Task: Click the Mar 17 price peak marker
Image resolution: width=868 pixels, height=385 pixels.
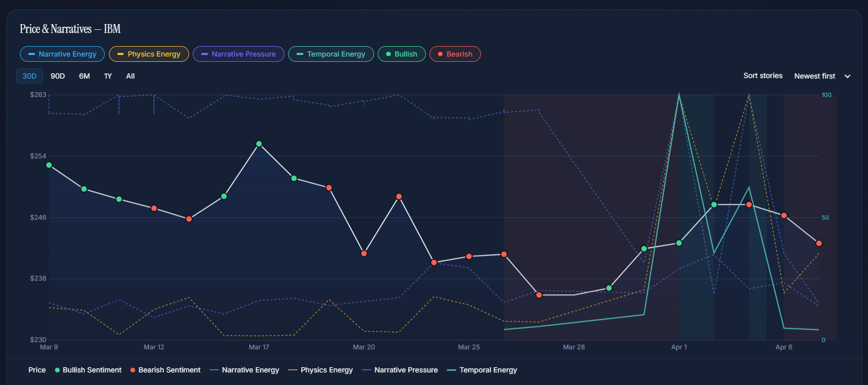Action: pyautogui.click(x=259, y=144)
